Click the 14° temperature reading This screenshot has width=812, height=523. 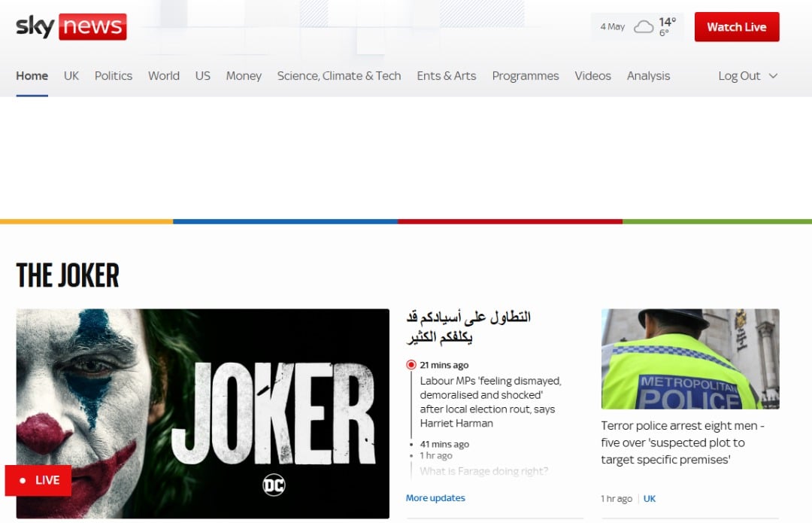pos(668,22)
